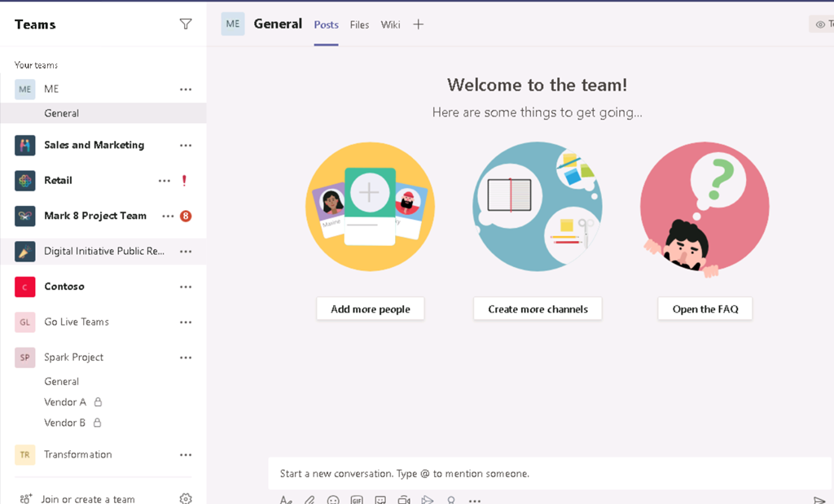This screenshot has height=504, width=834.
Task: Click the Digital Initiative team avatar
Action: 25,252
